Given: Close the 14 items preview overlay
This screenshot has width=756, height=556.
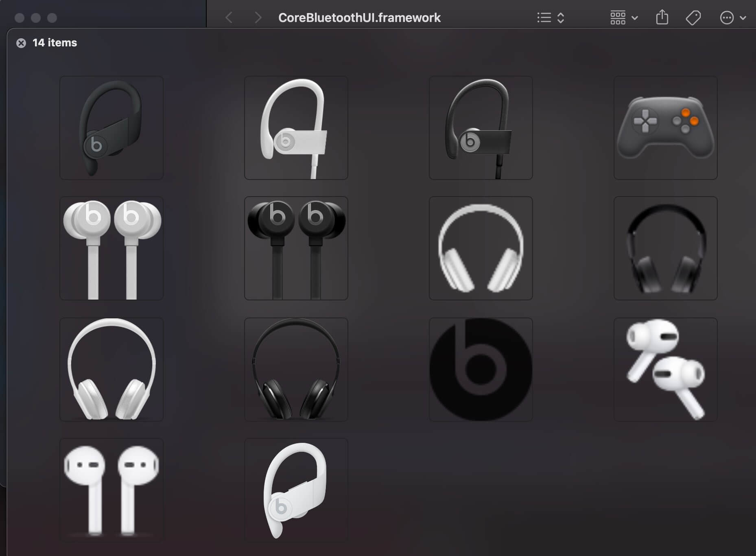Looking at the screenshot, I should [x=21, y=43].
